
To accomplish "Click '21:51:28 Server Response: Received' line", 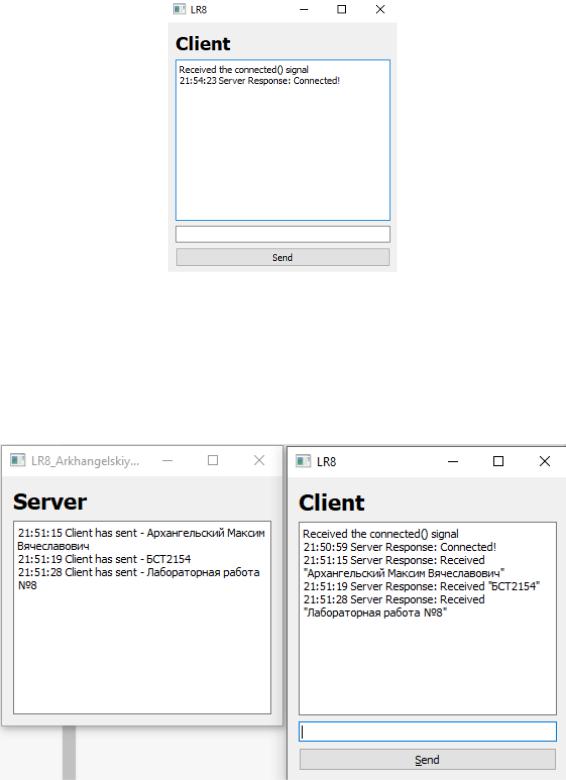I will tap(394, 599).
